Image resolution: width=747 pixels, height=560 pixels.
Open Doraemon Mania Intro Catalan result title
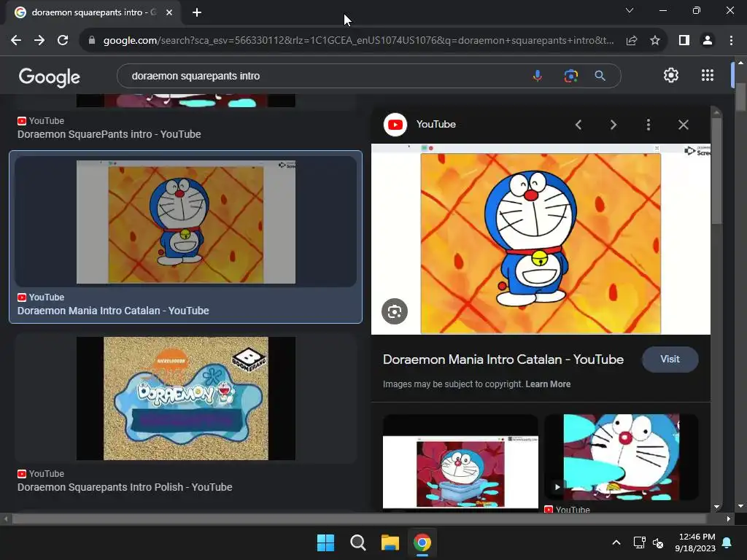click(x=113, y=311)
